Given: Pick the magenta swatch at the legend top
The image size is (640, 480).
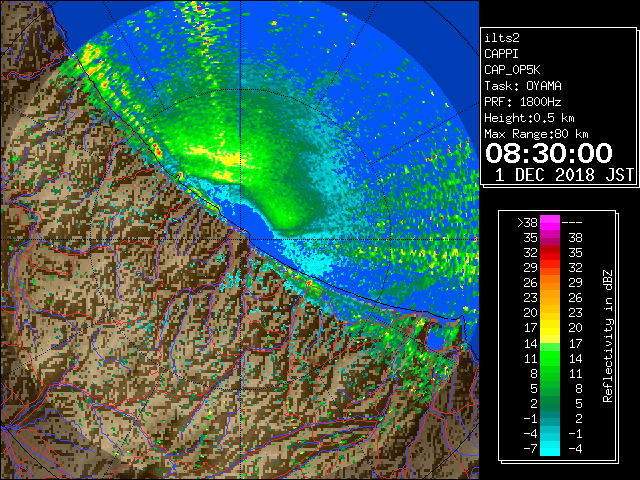Looking at the screenshot, I should pos(550,223).
